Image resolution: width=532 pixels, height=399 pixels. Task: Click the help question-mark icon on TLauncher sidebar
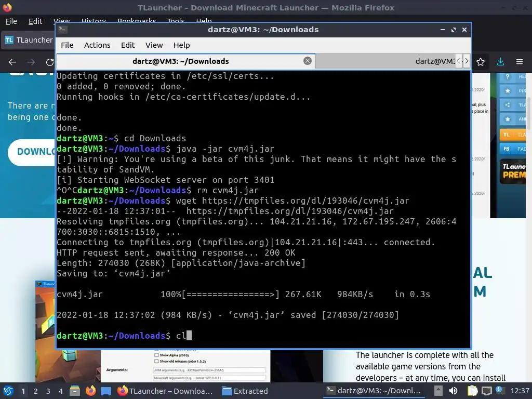pos(508,77)
